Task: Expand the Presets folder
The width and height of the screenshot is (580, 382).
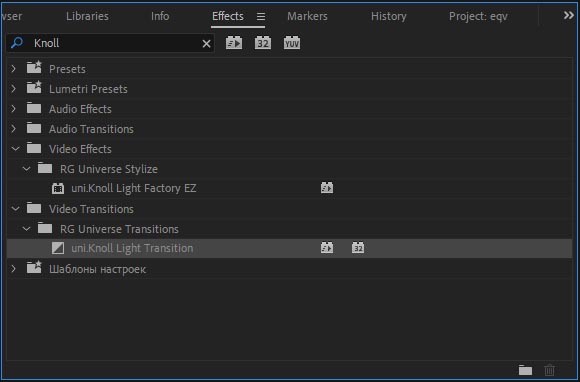Action: click(14, 69)
